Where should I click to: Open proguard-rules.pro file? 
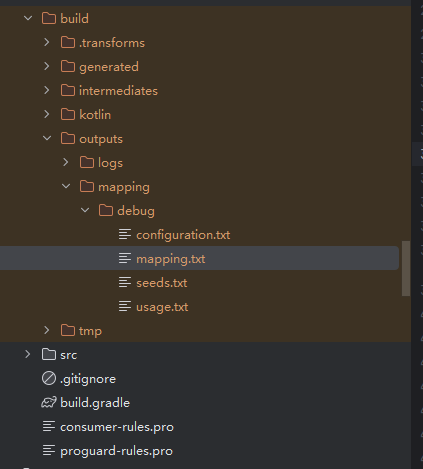click(x=116, y=451)
